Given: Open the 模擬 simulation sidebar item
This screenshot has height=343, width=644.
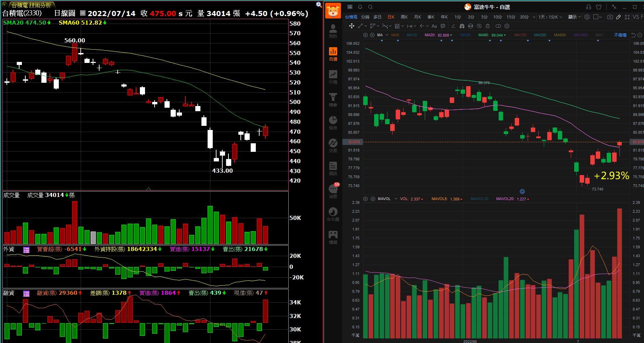Looking at the screenshot, I should click(333, 237).
